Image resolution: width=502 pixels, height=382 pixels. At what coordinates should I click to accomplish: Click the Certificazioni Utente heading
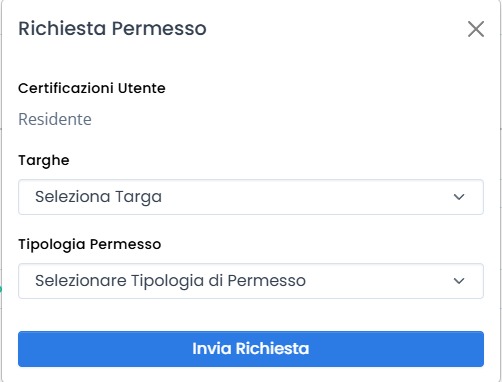(x=92, y=88)
